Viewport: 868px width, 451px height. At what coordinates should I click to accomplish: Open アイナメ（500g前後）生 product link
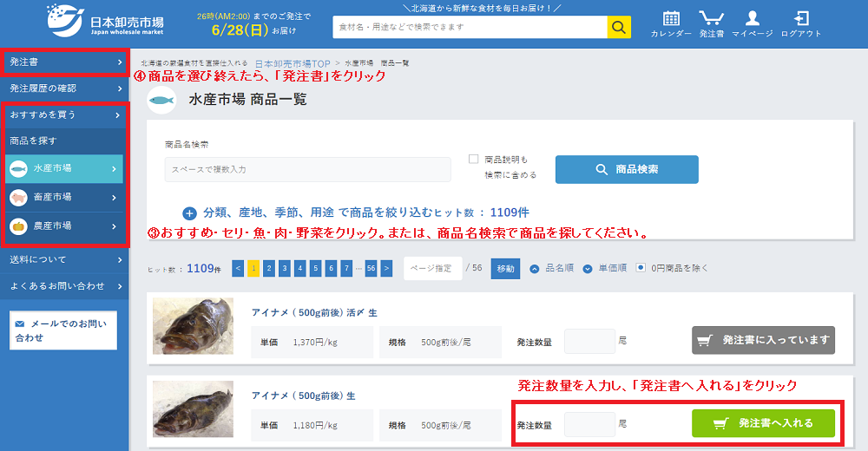pos(303,395)
